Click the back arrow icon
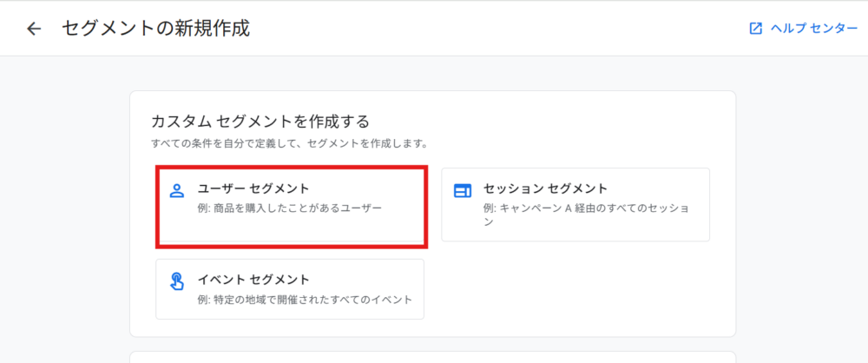Viewport: 868px width, 363px height. 34,29
